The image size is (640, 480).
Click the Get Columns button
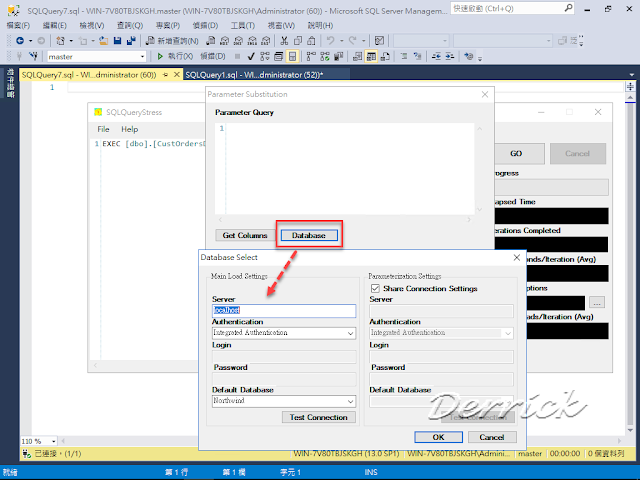pos(245,235)
